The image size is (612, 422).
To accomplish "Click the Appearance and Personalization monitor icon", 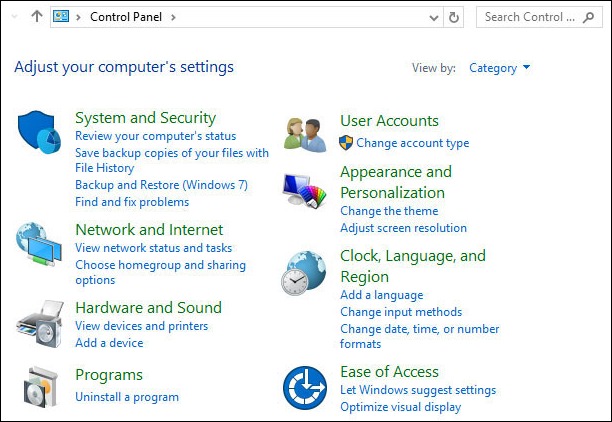I will point(305,189).
